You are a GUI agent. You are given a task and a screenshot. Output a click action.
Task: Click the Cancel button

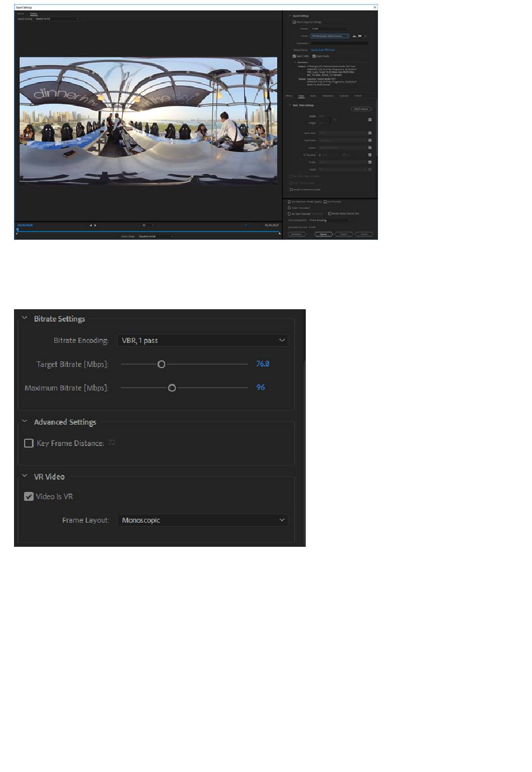364,234
